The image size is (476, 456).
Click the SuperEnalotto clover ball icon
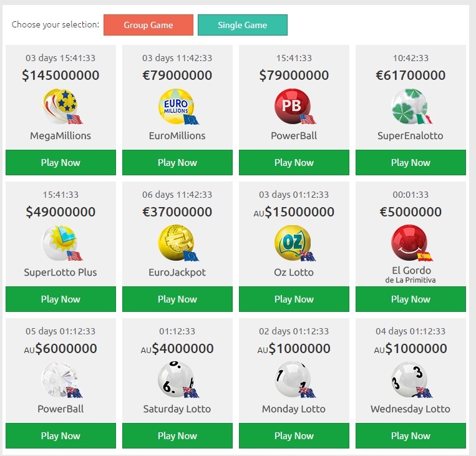click(410, 106)
